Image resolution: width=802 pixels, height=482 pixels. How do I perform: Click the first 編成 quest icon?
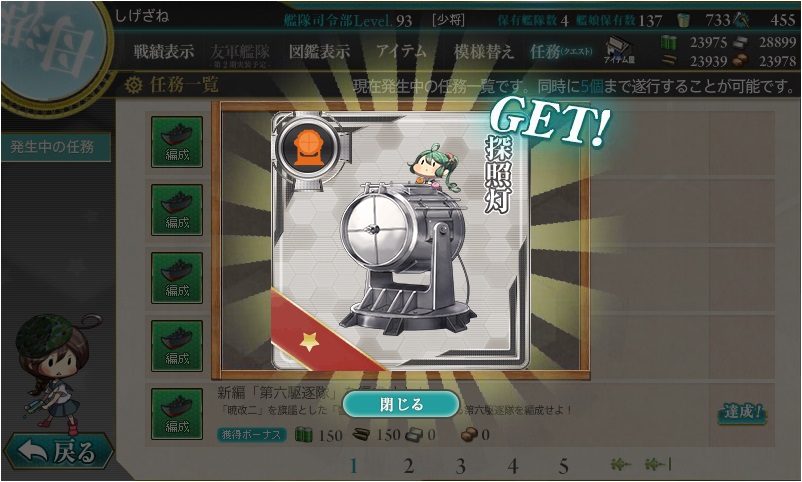[x=177, y=142]
